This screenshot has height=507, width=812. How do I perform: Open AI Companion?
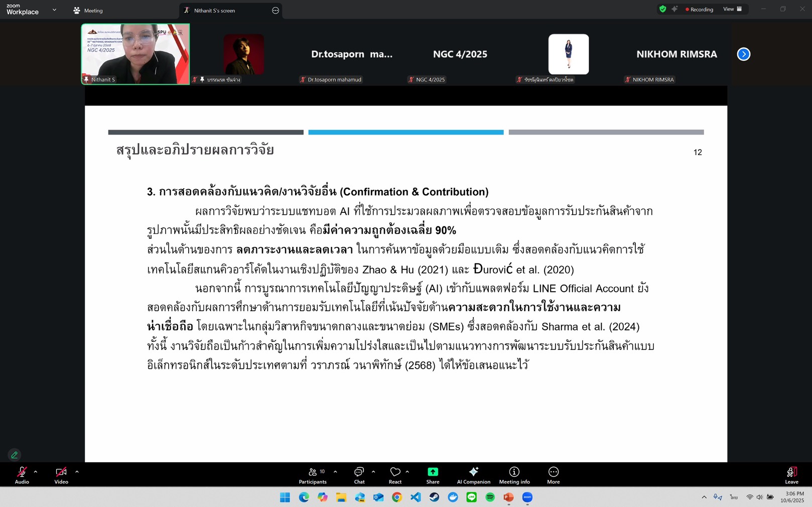pyautogui.click(x=473, y=475)
